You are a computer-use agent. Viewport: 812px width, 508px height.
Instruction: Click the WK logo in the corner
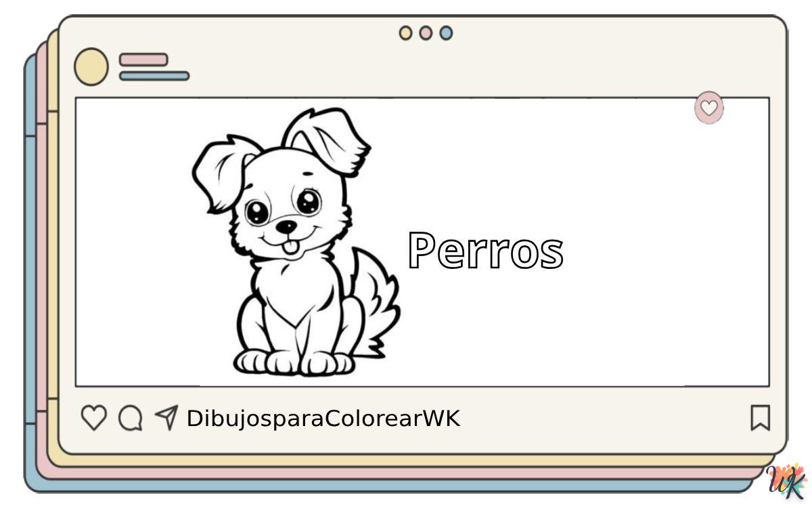pyautogui.click(x=787, y=482)
